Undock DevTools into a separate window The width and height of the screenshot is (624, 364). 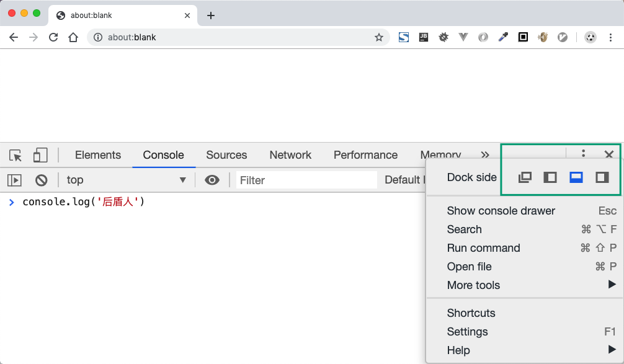click(525, 178)
